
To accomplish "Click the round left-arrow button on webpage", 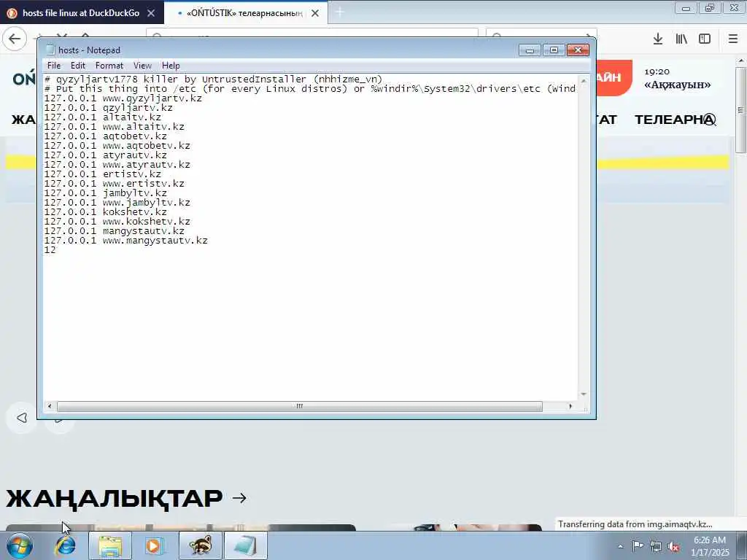I will pyautogui.click(x=22, y=418).
